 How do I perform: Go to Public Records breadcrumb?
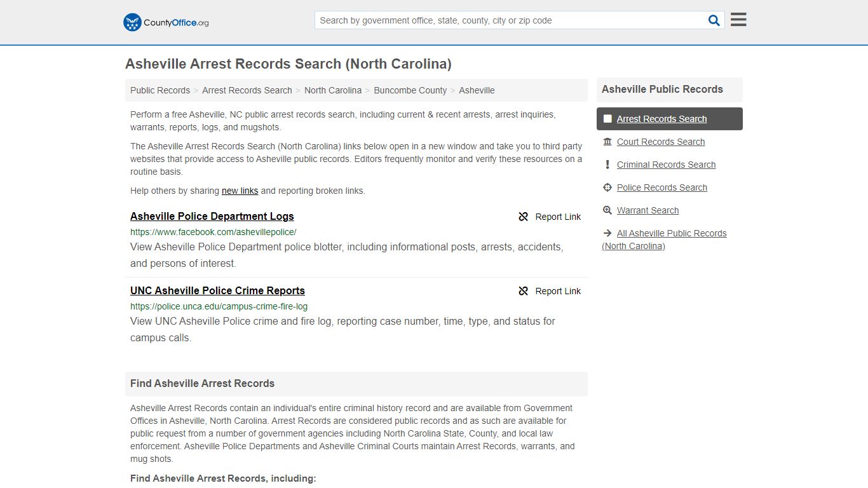click(160, 90)
